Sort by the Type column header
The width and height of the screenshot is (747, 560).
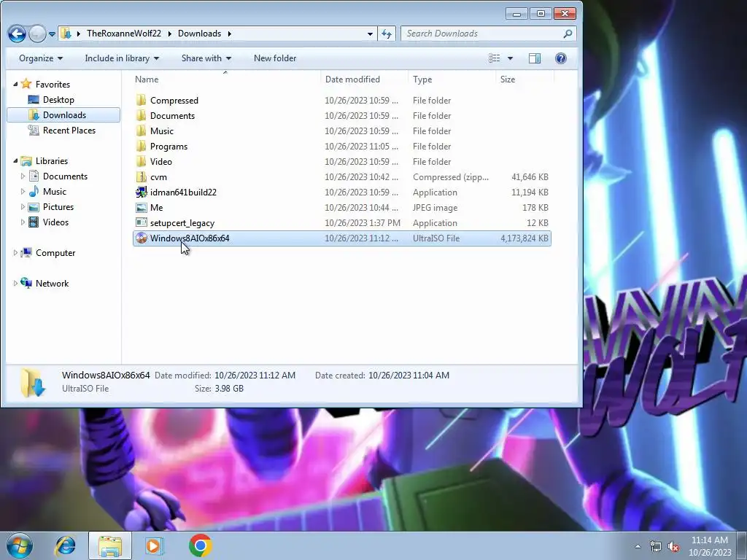point(452,79)
